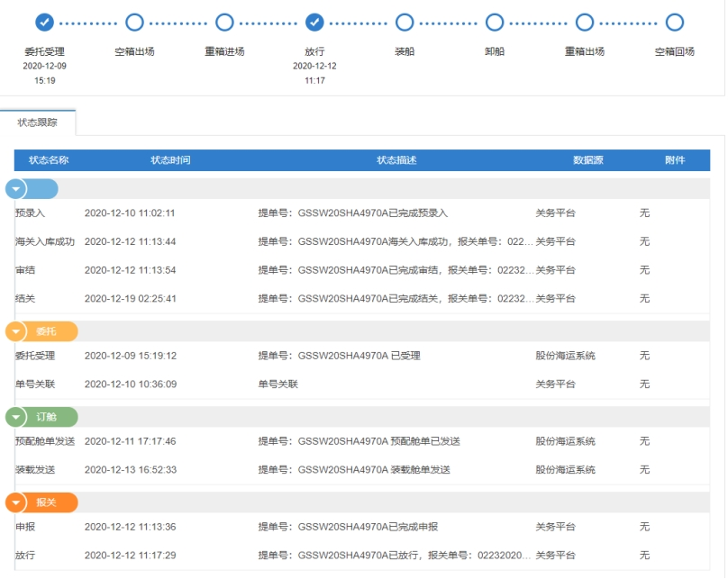
Task: Open the 状态跟踪 tab
Action: (x=38, y=122)
